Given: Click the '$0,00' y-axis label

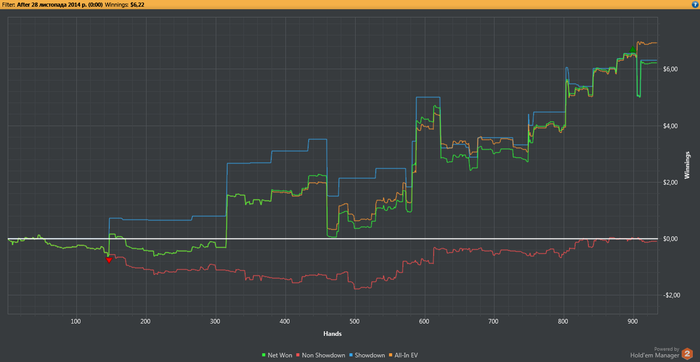Looking at the screenshot, I should 672,239.
